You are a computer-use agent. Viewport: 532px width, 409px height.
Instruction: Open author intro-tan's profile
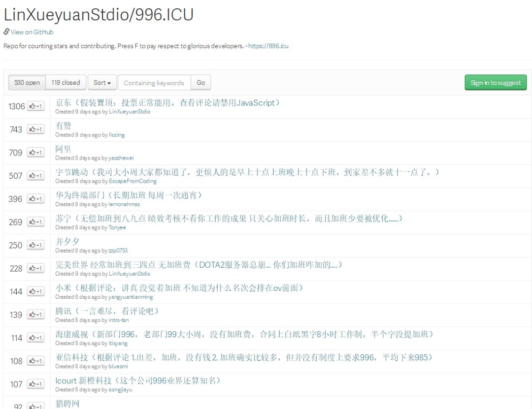coord(119,320)
